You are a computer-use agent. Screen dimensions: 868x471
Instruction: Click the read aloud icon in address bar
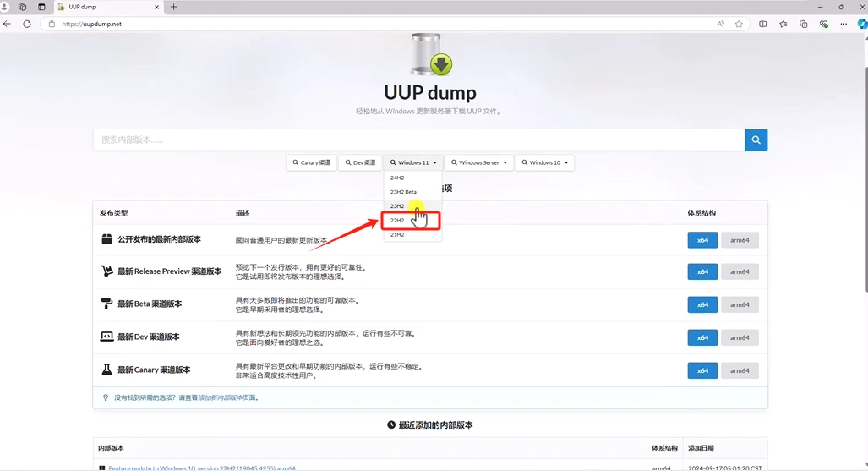click(x=720, y=24)
